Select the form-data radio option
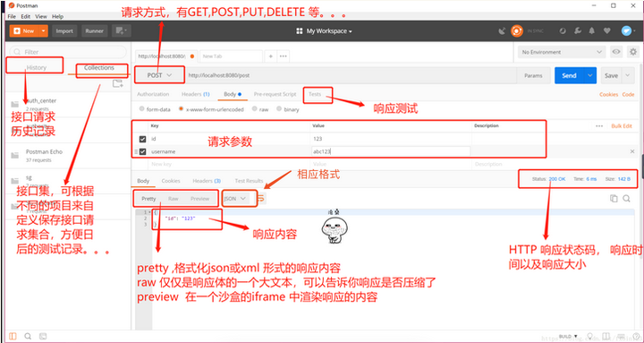 pyautogui.click(x=142, y=109)
